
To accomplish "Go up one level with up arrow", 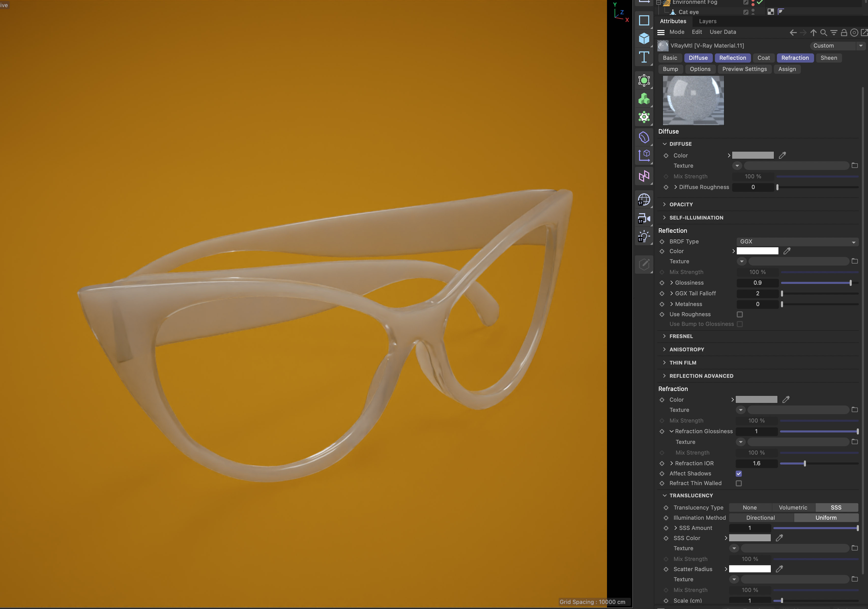I will (814, 33).
